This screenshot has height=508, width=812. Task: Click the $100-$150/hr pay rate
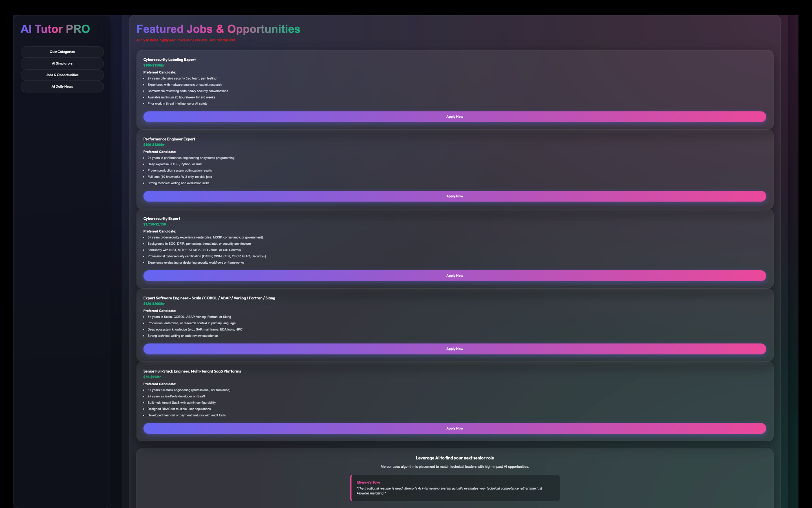click(x=154, y=65)
